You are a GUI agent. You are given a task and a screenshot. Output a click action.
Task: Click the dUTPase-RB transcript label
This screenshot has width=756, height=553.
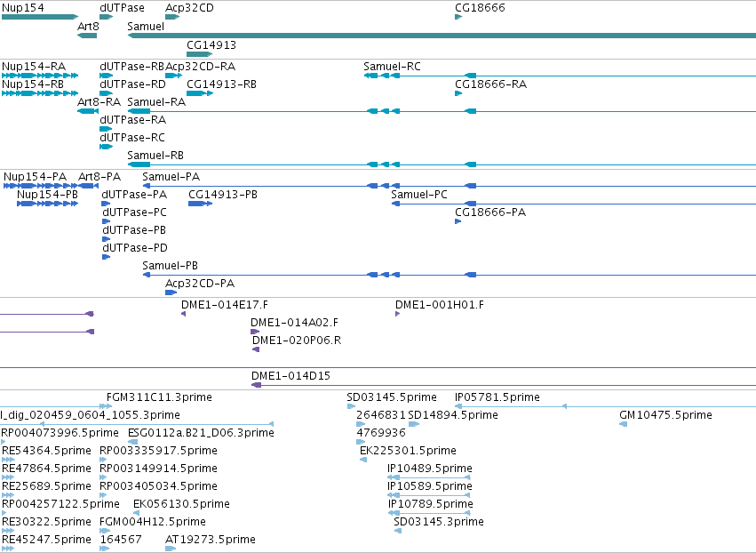tap(132, 66)
